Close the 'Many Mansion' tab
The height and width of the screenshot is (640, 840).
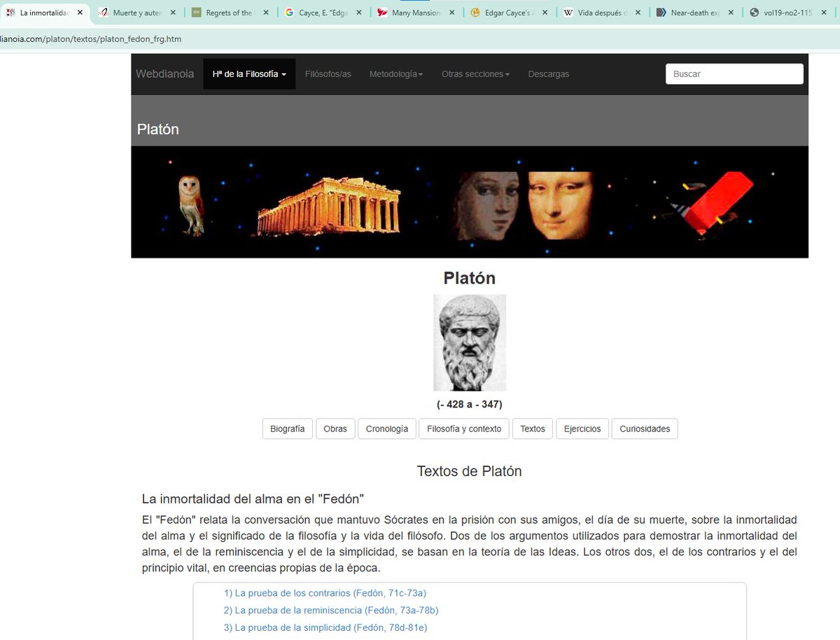[451, 13]
